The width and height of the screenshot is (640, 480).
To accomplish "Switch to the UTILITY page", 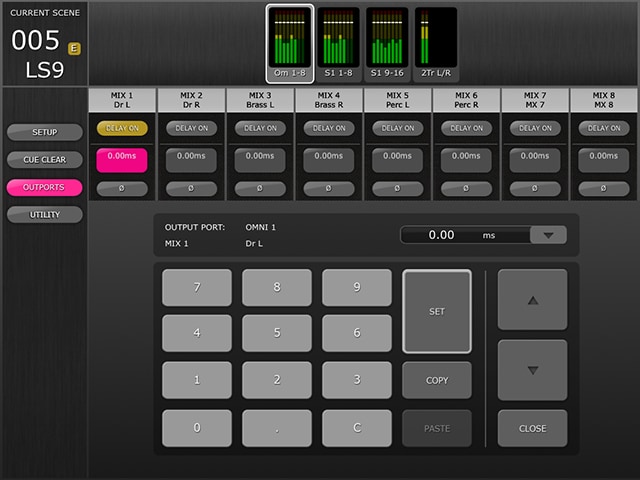I will [x=44, y=214].
